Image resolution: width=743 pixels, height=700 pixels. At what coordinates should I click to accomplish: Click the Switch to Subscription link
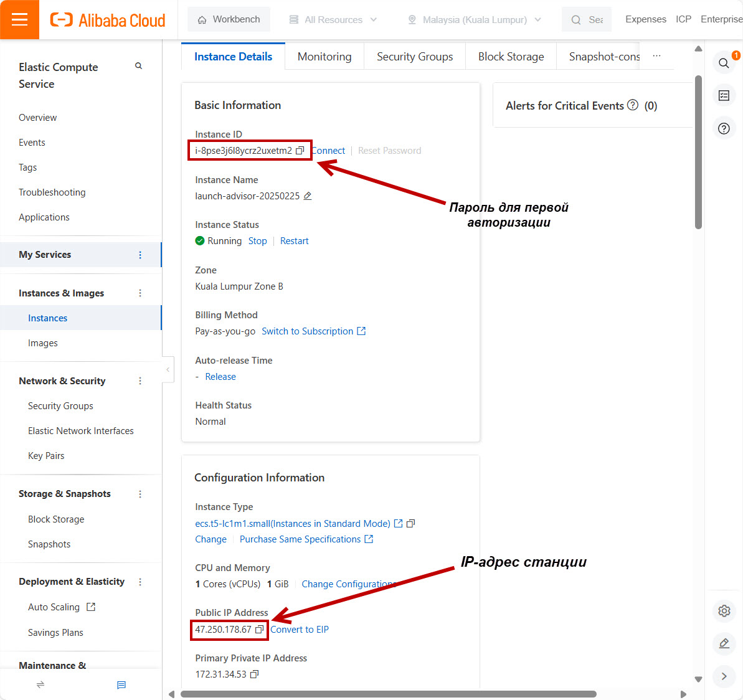[308, 331]
